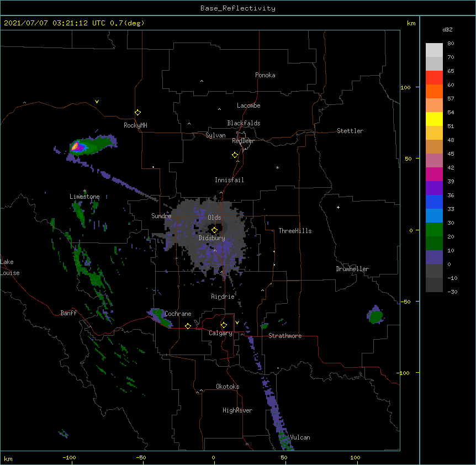Screen dimensions: 476x465
Task: Select the Airdrie label
Action: click(223, 297)
